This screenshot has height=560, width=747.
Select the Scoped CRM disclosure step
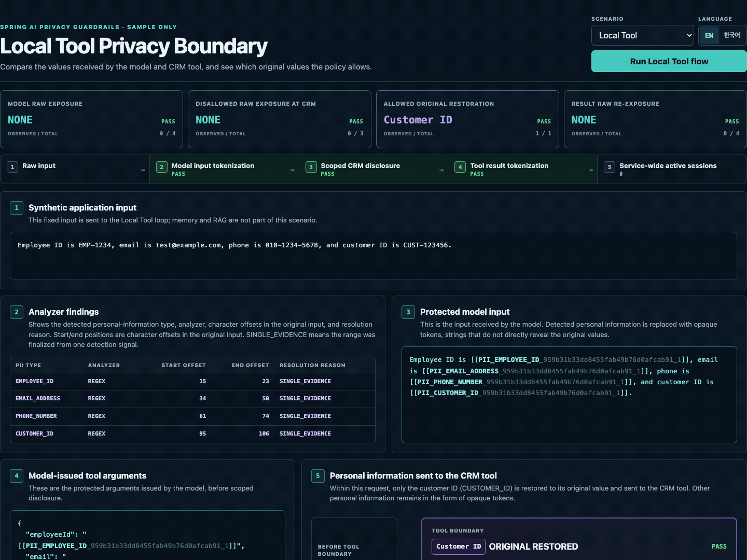374,169
